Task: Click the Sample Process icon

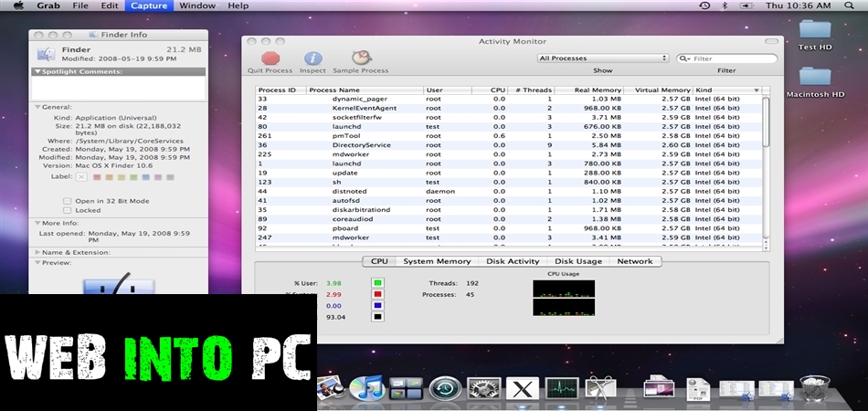Action: 361,58
